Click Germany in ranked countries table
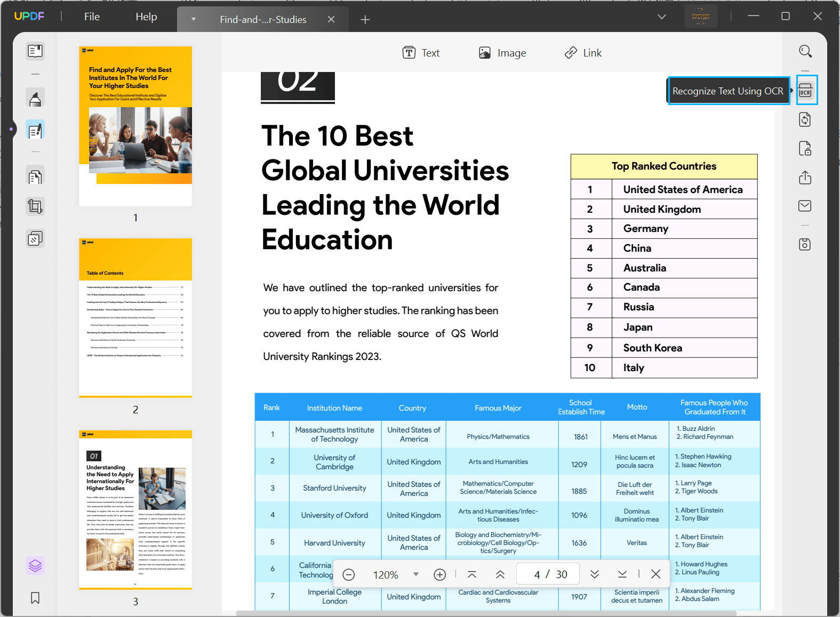Viewport: 840px width, 617px height. tap(645, 229)
